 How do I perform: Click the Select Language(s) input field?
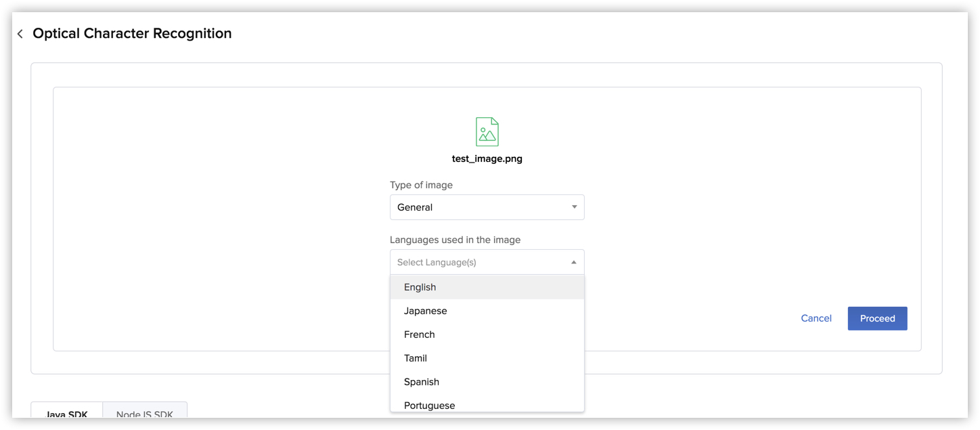tap(474, 262)
